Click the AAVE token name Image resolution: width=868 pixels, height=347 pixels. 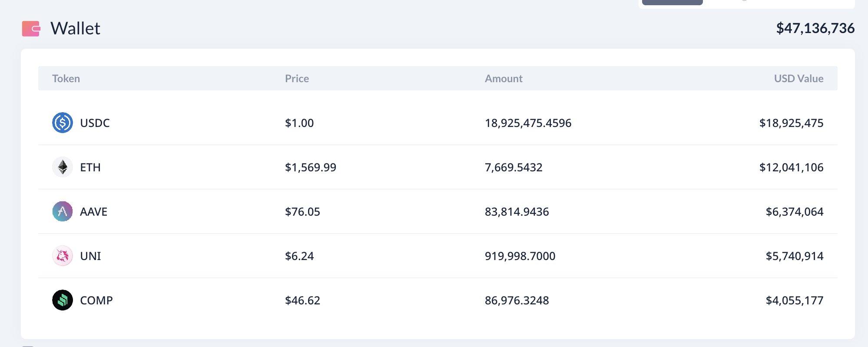[93, 212]
